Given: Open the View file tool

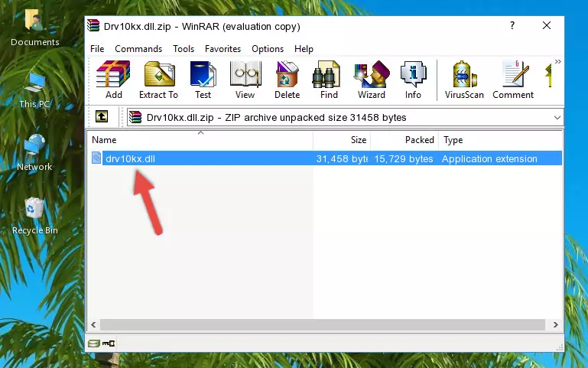Looking at the screenshot, I should point(245,80).
